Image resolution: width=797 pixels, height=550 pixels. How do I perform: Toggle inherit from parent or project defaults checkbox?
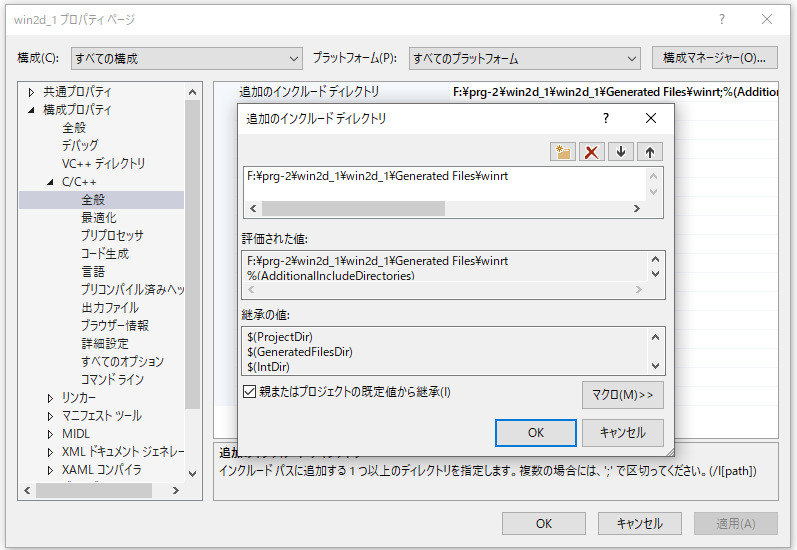(249, 392)
